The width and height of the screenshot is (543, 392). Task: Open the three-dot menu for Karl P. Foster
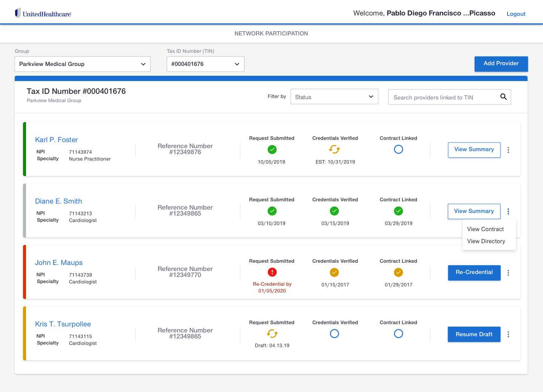tap(508, 150)
